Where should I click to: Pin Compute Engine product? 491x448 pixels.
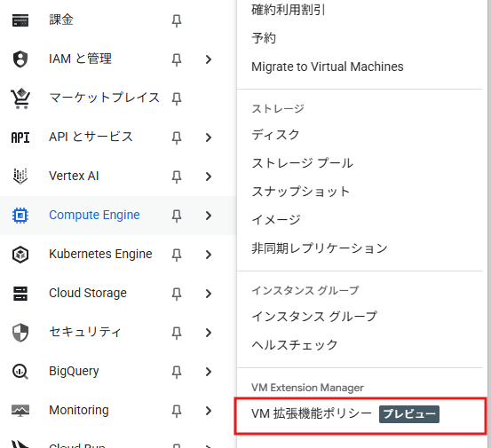(x=177, y=216)
